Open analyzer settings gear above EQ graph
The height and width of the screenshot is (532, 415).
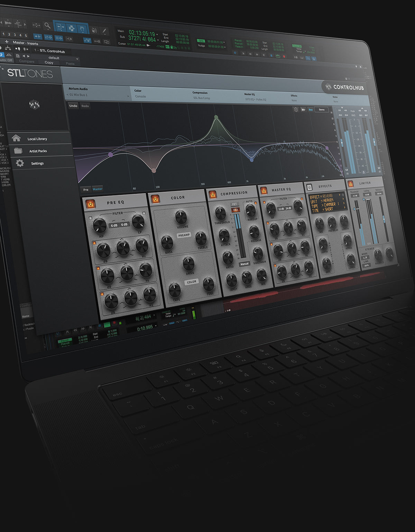(296, 109)
